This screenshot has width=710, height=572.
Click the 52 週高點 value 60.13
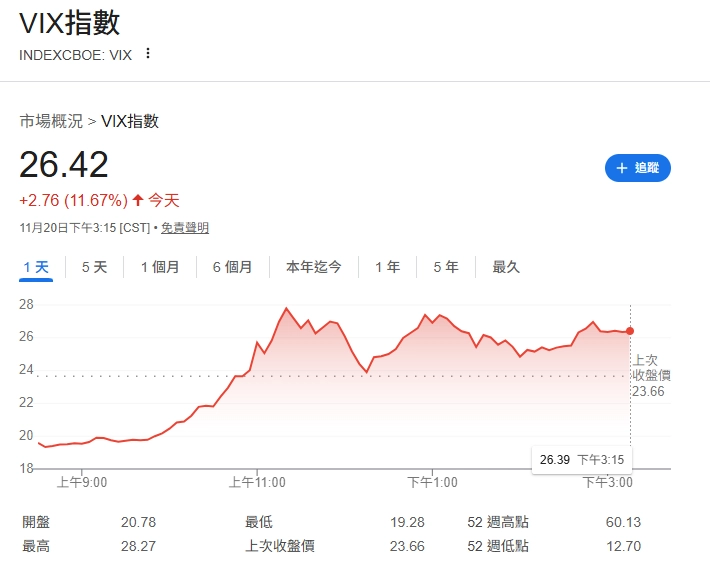pyautogui.click(x=624, y=522)
